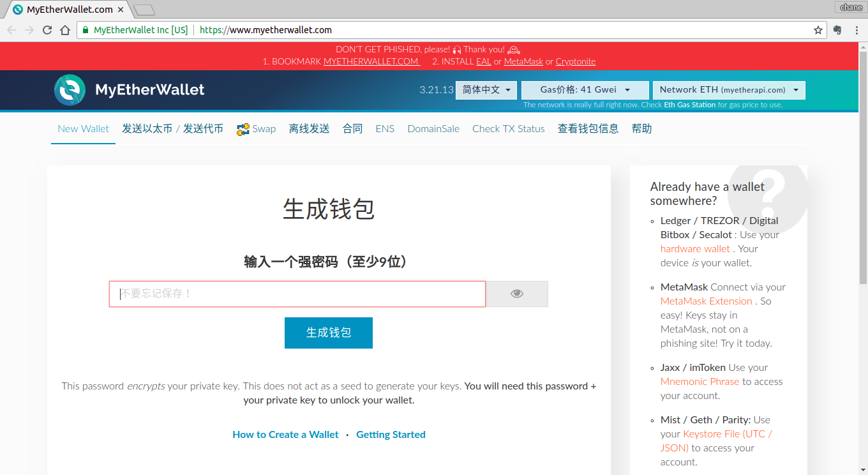The width and height of the screenshot is (868, 475).
Task: Go to the ENS tab
Action: [385, 129]
